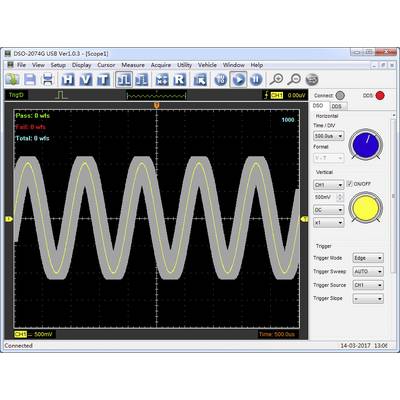
Task: Open the Help menu
Action: click(x=257, y=65)
